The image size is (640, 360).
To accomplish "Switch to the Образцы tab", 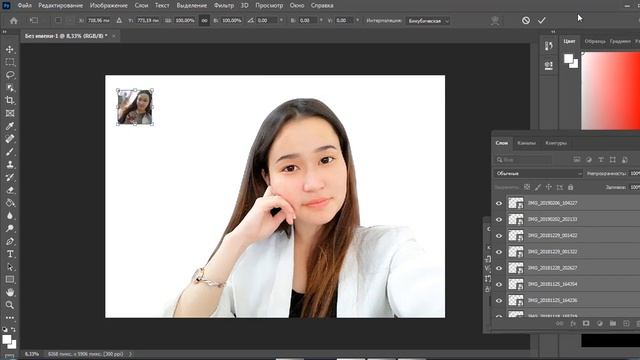I will [x=595, y=41].
